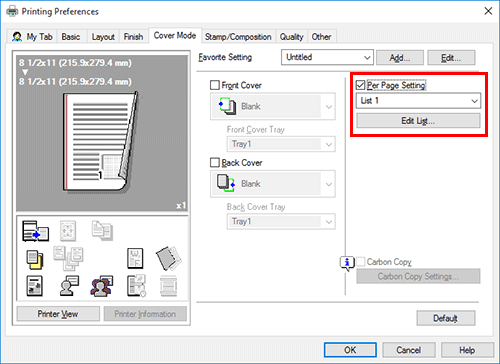Click the single user authentication icon
This screenshot has height=364, width=500.
pyautogui.click(x=69, y=286)
